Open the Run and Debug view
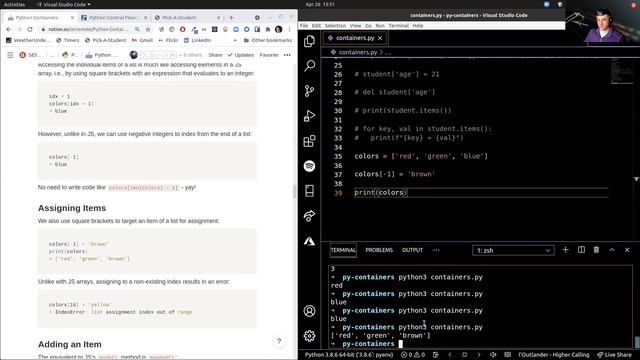The width and height of the screenshot is (640, 360). pos(309,116)
